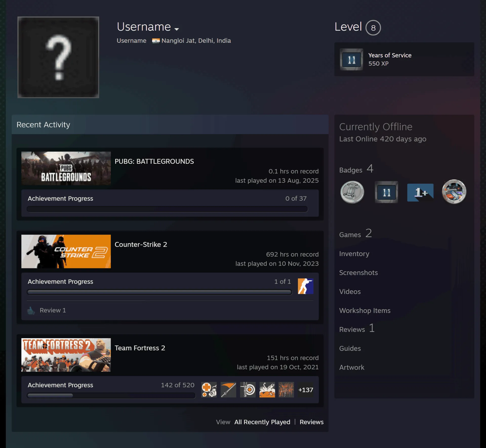Viewport: 486px width, 448px height.
Task: Click Counter-Strike 2 achievement progress bar
Action: coord(159,292)
